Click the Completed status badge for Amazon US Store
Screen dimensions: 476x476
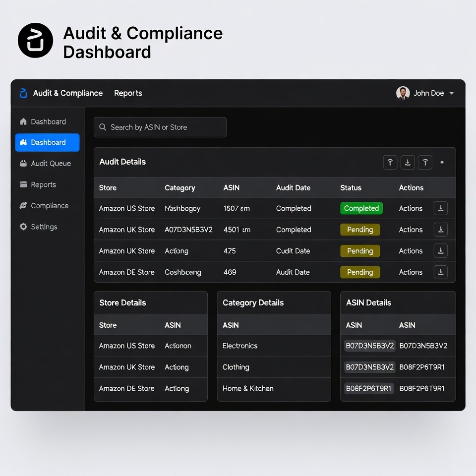point(361,208)
